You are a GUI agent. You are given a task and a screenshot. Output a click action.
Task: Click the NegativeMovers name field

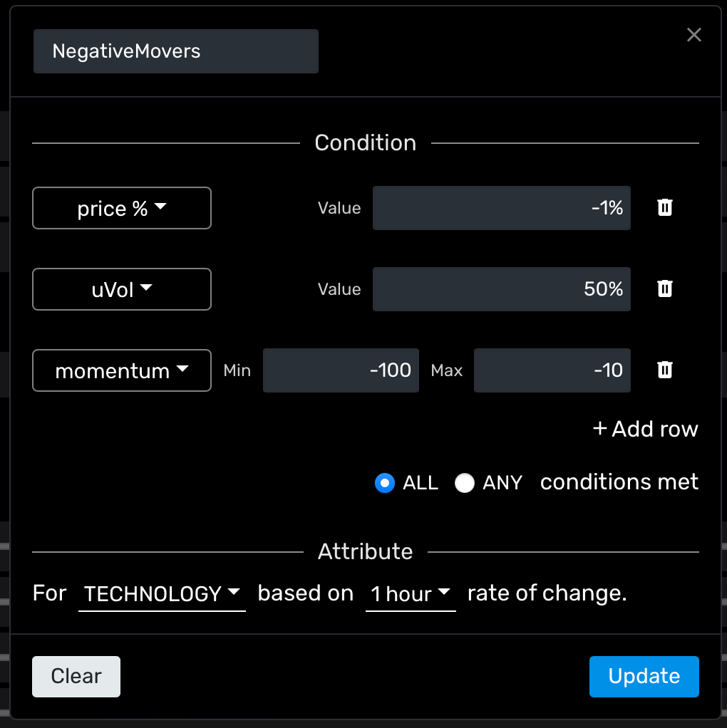point(175,51)
